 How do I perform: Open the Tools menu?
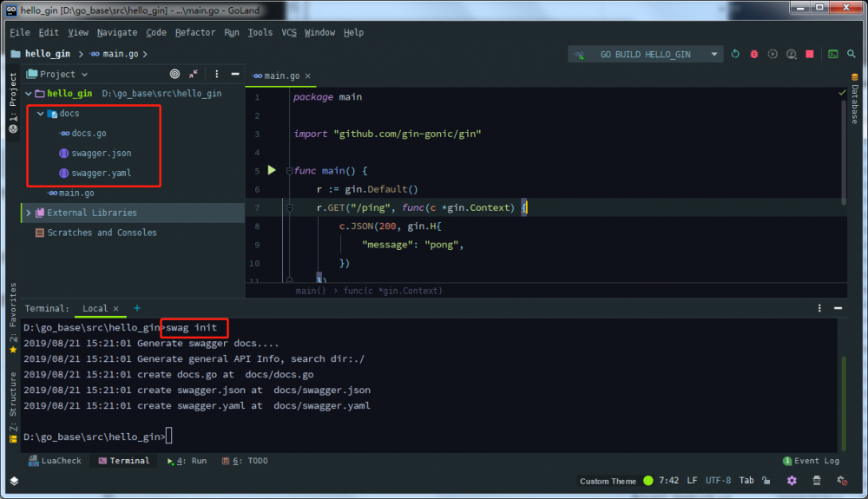pyautogui.click(x=260, y=33)
